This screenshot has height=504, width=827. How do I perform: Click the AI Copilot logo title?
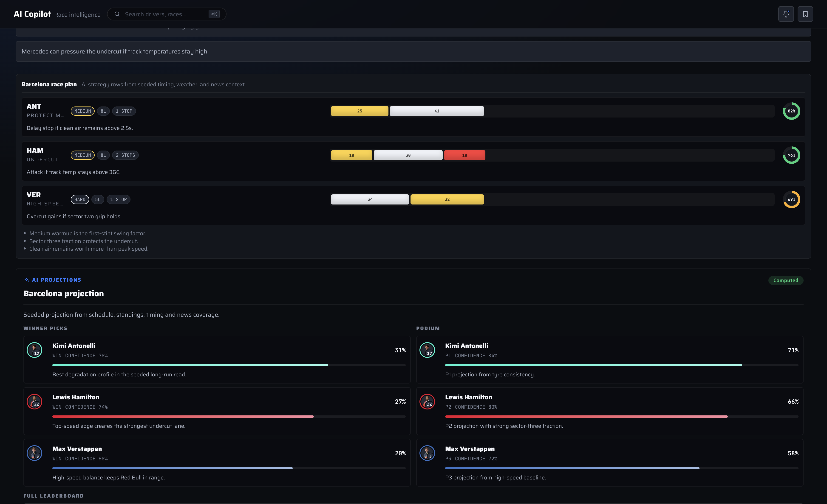point(32,14)
